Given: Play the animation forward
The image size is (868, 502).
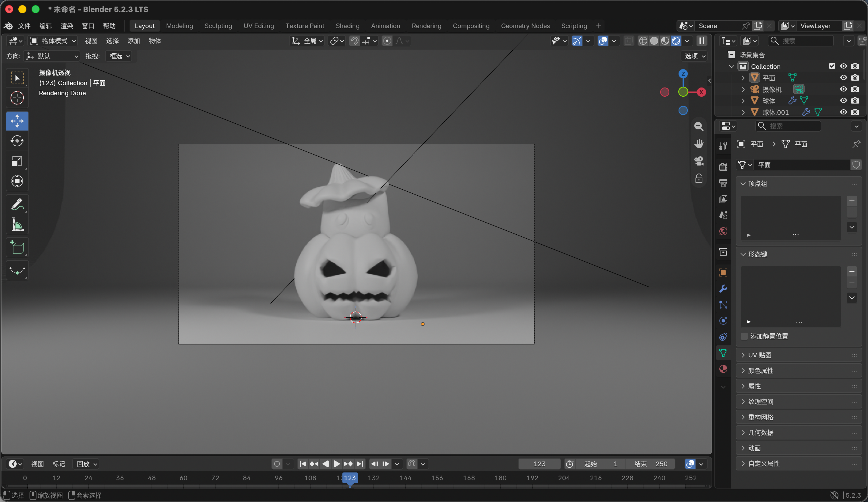Looking at the screenshot, I should [336, 464].
